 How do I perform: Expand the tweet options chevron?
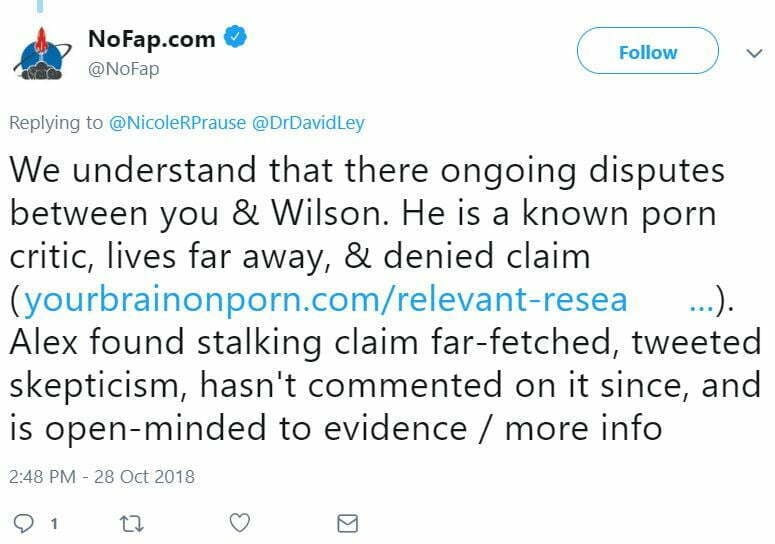[x=755, y=52]
